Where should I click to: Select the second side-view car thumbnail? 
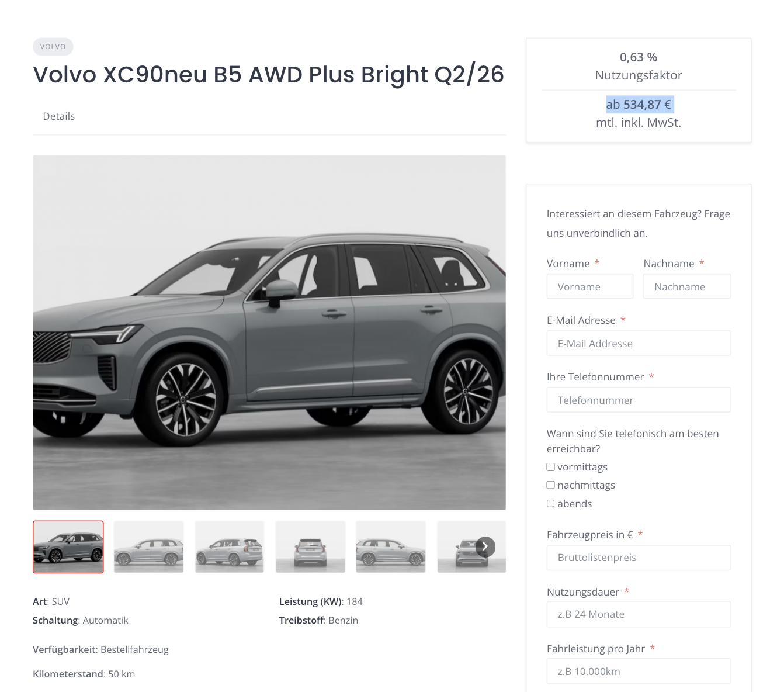pos(148,547)
